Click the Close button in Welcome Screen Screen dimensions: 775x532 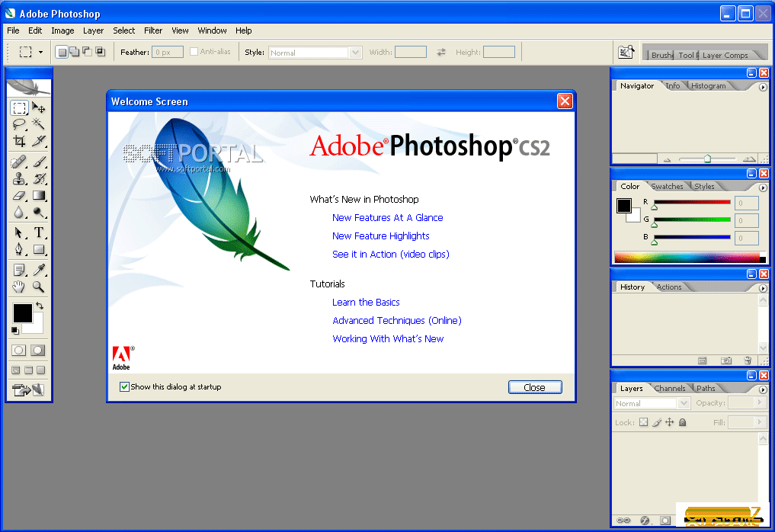pyautogui.click(x=535, y=387)
